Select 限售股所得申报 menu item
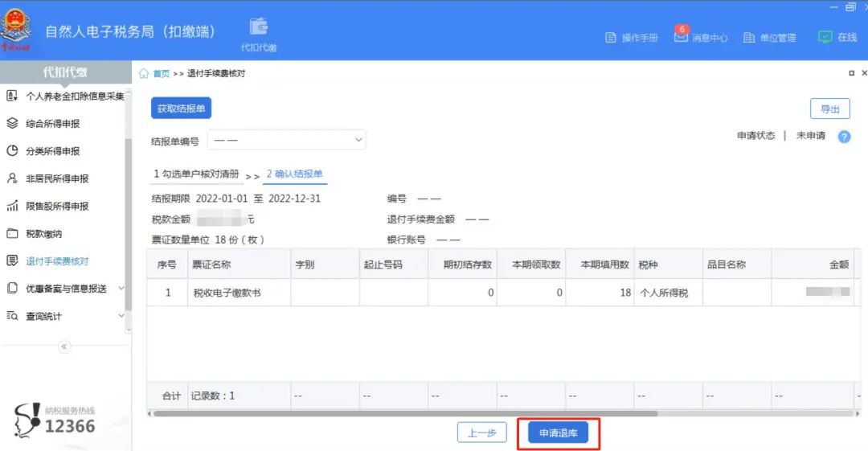The width and height of the screenshot is (868, 451). [x=57, y=206]
